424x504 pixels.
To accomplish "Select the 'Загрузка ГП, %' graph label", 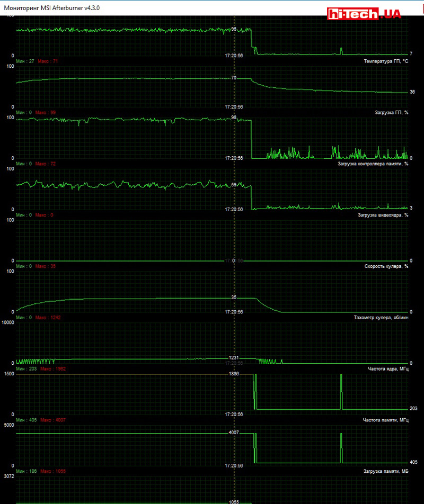I will coord(392,113).
